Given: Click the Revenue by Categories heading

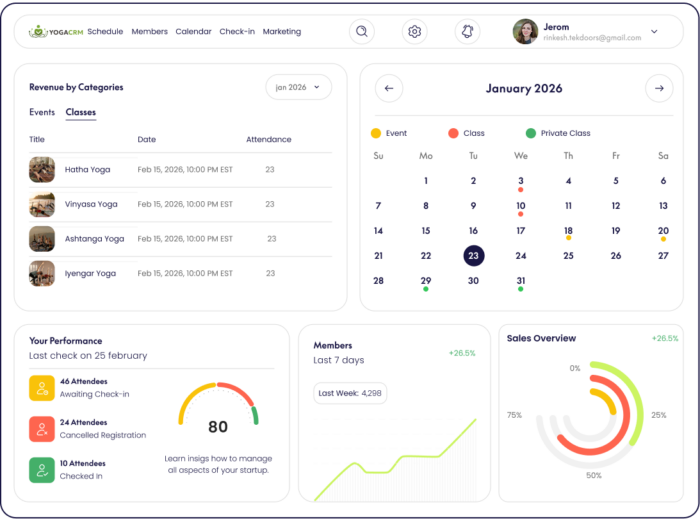Looking at the screenshot, I should [76, 87].
